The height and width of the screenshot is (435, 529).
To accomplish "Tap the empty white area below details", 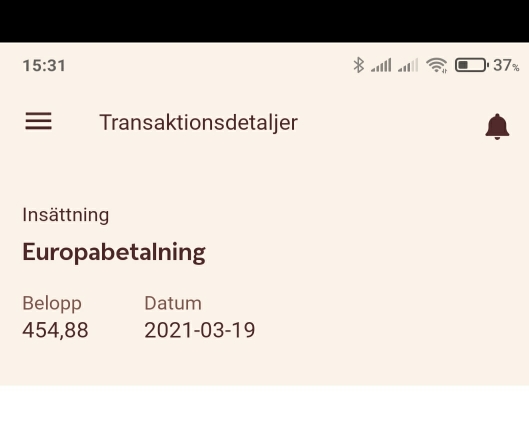I will [x=264, y=410].
